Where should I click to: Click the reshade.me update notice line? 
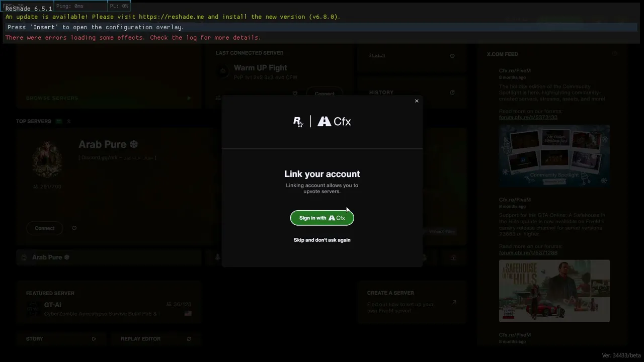click(173, 17)
